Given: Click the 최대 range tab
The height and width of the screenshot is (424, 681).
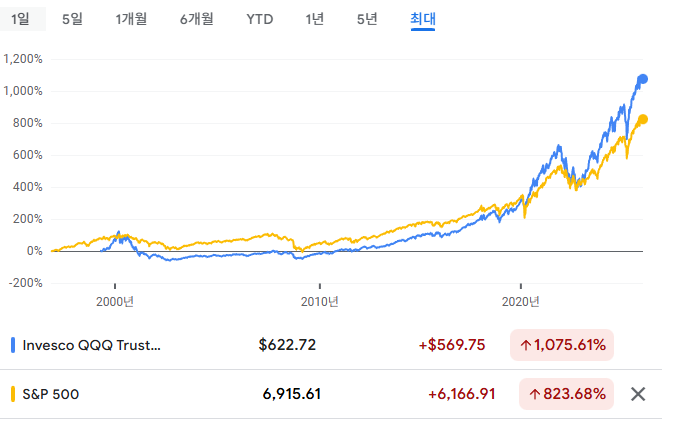Looking at the screenshot, I should tap(422, 19).
